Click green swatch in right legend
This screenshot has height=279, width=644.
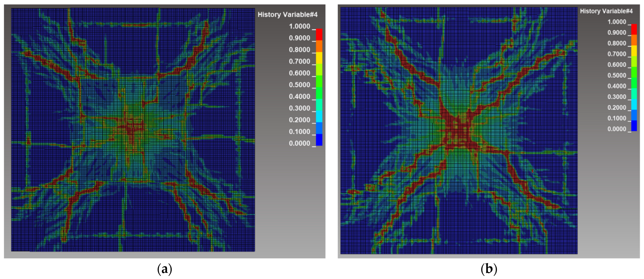click(x=634, y=72)
